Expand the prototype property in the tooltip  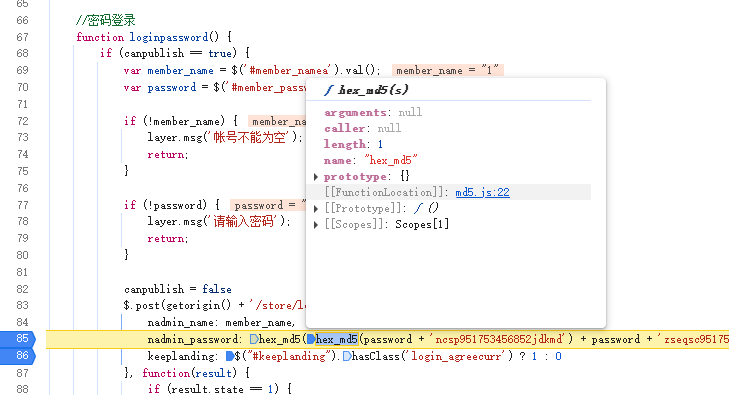click(x=316, y=177)
